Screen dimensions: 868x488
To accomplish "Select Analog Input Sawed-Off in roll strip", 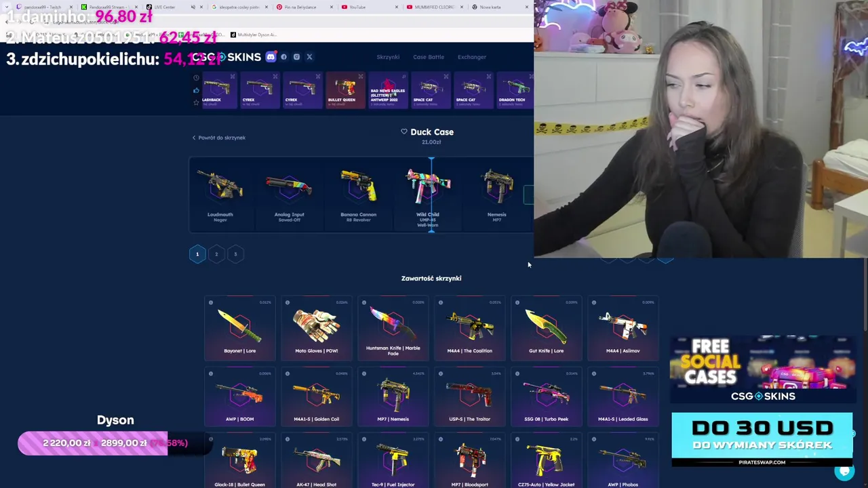I will click(x=289, y=195).
